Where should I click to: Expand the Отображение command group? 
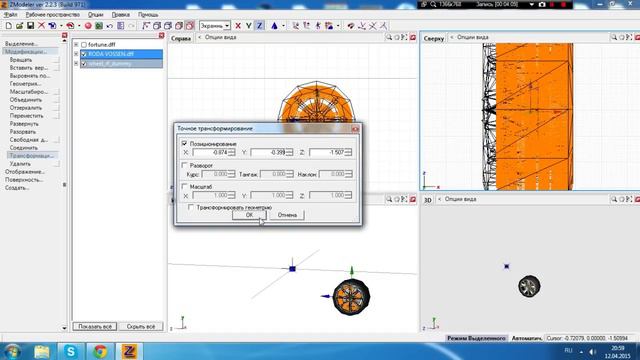(x=24, y=172)
